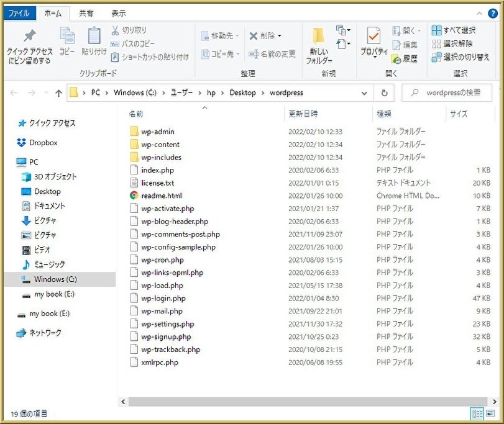Select 3D Objects (3D オブジェクト) in sidebar

49,176
